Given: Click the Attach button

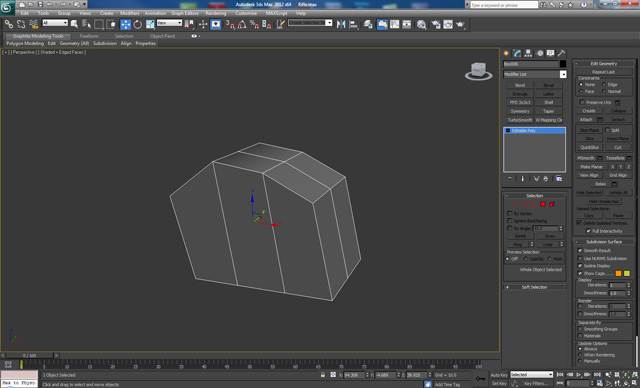Looking at the screenshot, I should click(586, 120).
